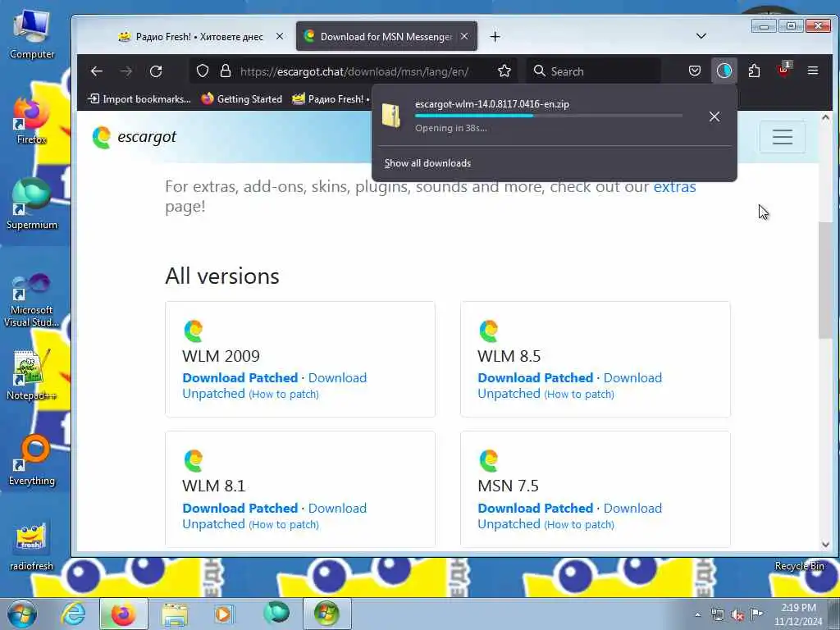Select the Computer desktop icon
The width and height of the screenshot is (840, 630).
(32, 34)
